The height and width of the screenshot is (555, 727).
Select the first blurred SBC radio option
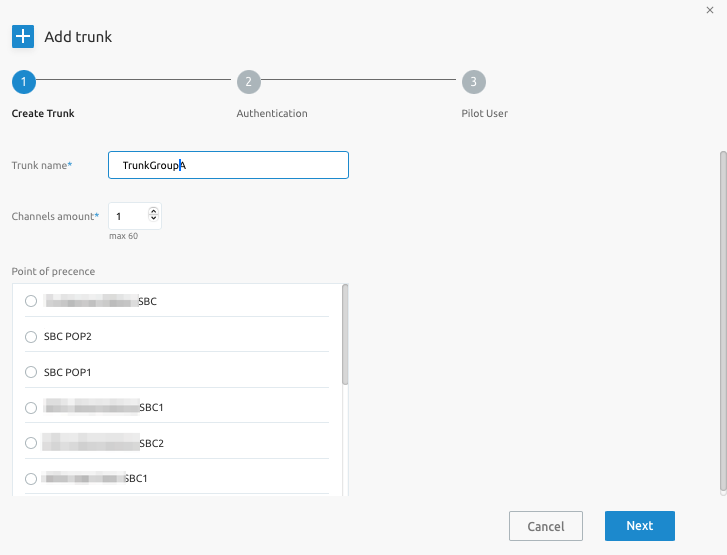click(31, 301)
